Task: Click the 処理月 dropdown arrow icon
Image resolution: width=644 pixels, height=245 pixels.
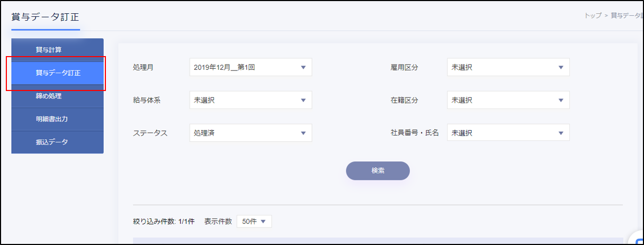Action: (x=303, y=68)
